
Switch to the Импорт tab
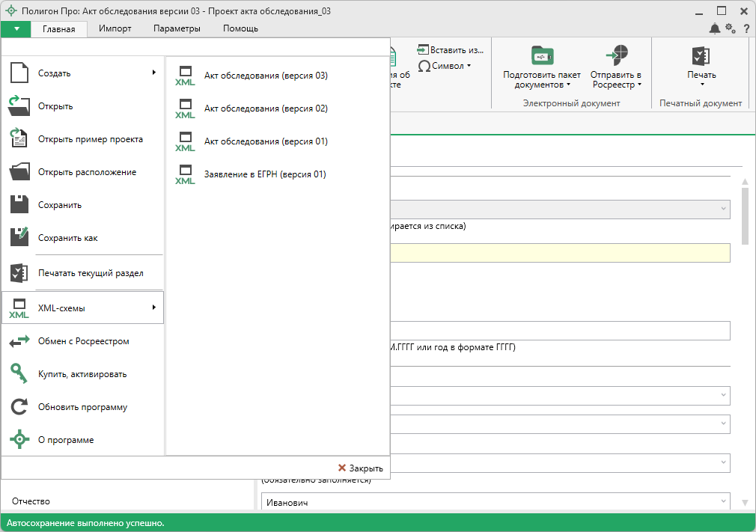tap(115, 28)
